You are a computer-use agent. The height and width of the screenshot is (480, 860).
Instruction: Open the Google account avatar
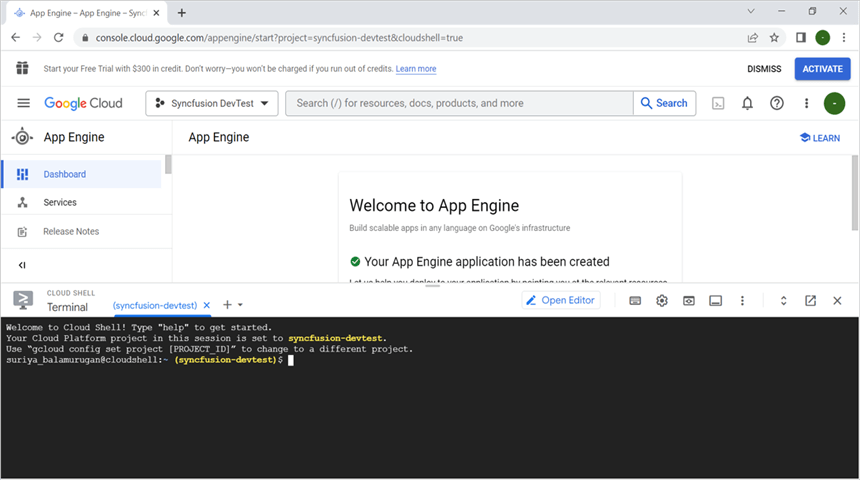(834, 103)
